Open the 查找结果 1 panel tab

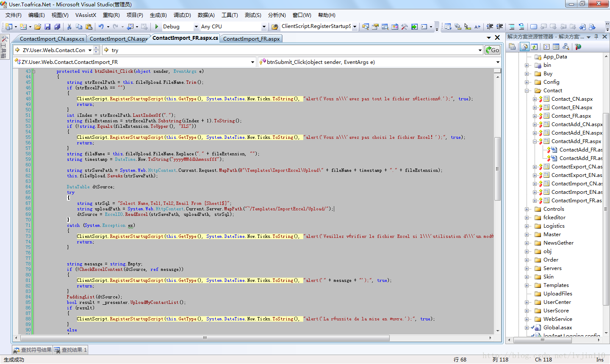pyautogui.click(x=71, y=350)
